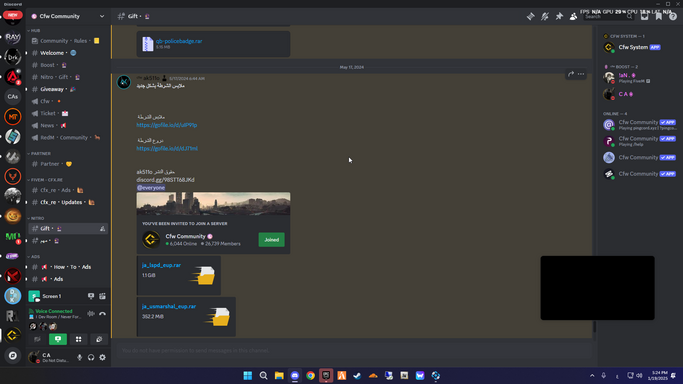Image resolution: width=683 pixels, height=384 pixels.
Task: Open ak511o user avatar
Action: click(124, 82)
